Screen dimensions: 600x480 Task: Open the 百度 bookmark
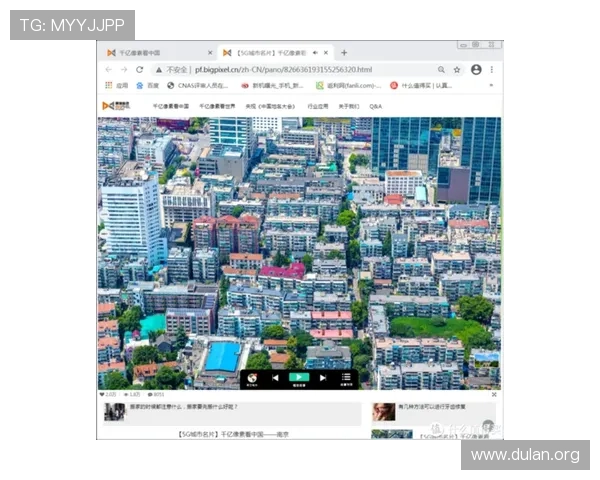click(147, 86)
